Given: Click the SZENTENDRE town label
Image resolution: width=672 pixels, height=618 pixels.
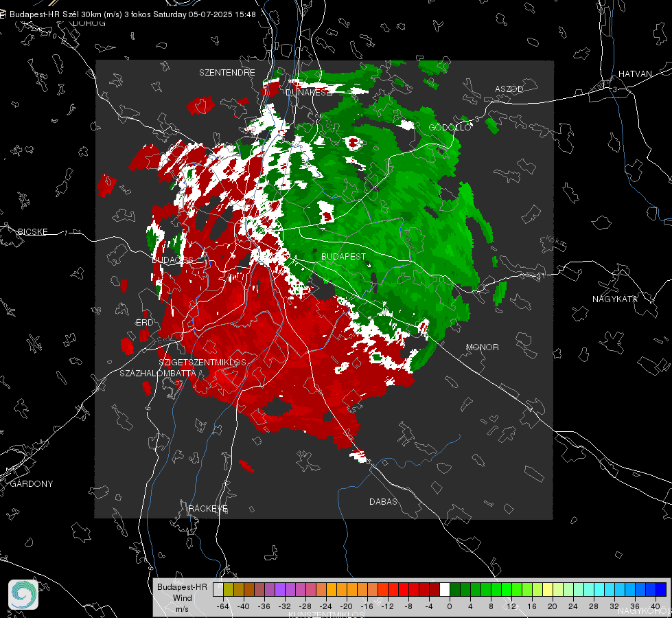Looking at the screenshot, I should point(227,73).
